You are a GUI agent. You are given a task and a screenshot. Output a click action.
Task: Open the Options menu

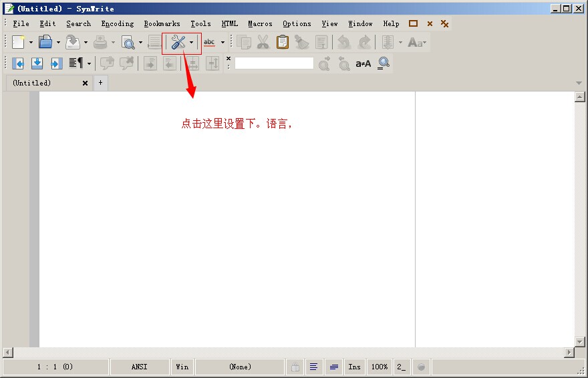(x=297, y=23)
